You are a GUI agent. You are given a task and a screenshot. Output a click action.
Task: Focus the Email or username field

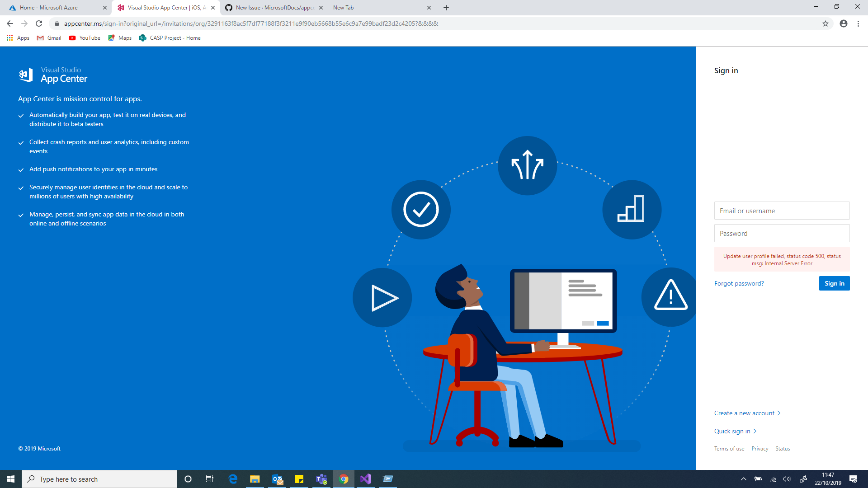point(782,211)
